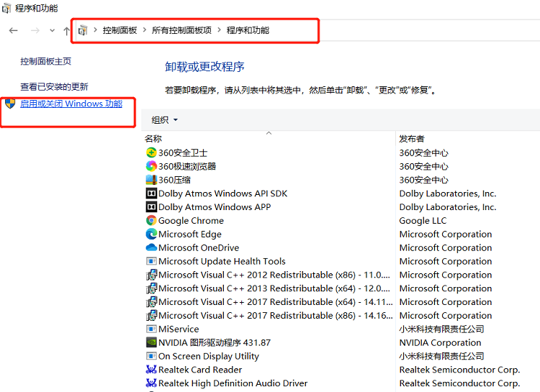Sort by 发布者 column header
The height and width of the screenshot is (392, 540).
click(412, 138)
